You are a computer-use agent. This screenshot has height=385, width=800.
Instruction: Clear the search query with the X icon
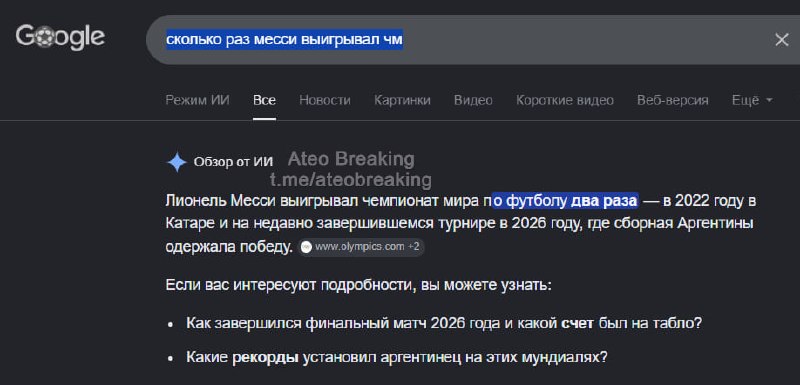(x=782, y=40)
